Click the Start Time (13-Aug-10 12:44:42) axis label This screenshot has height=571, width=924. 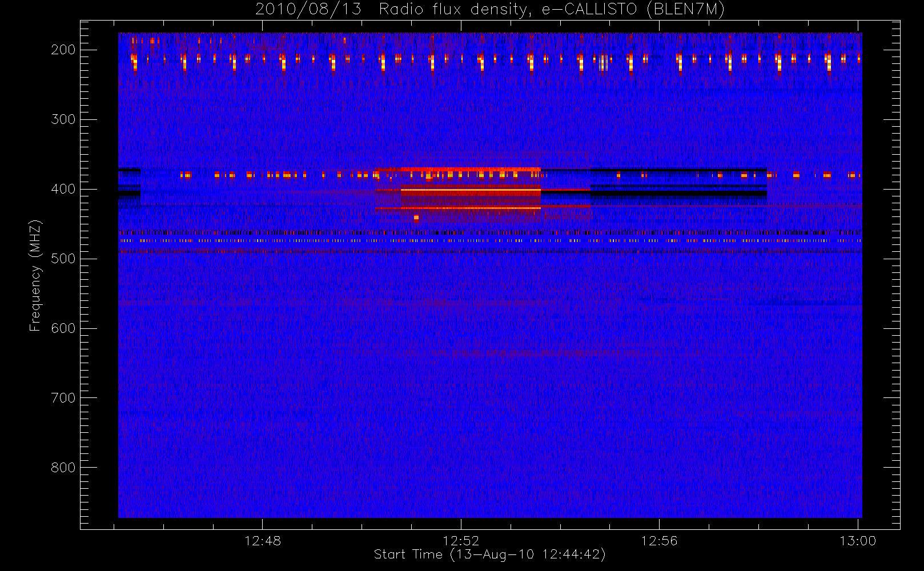click(x=490, y=554)
